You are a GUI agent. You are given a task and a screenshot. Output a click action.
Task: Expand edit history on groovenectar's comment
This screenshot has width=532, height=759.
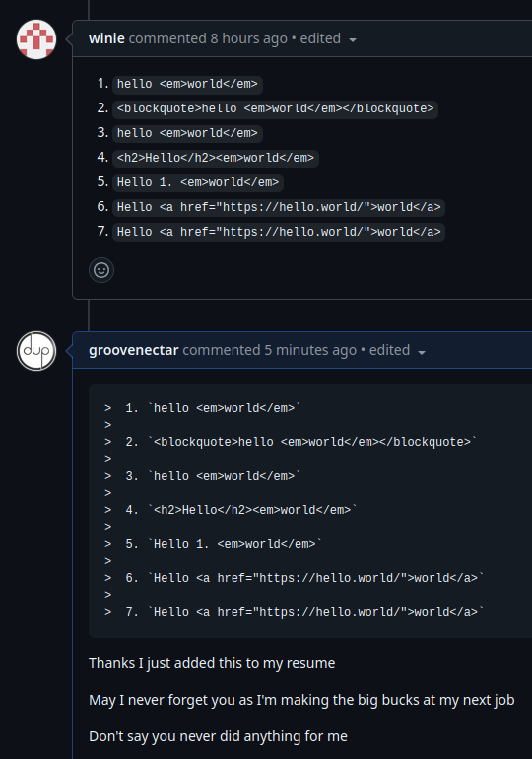(398, 351)
